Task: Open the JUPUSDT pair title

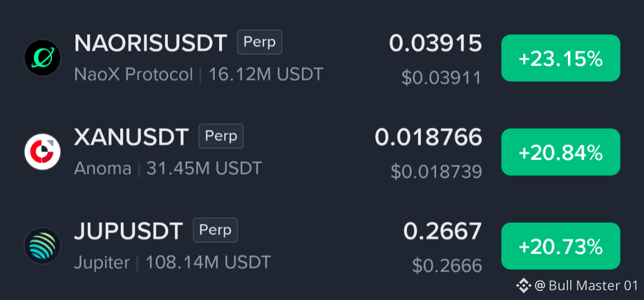Action: pos(129,231)
